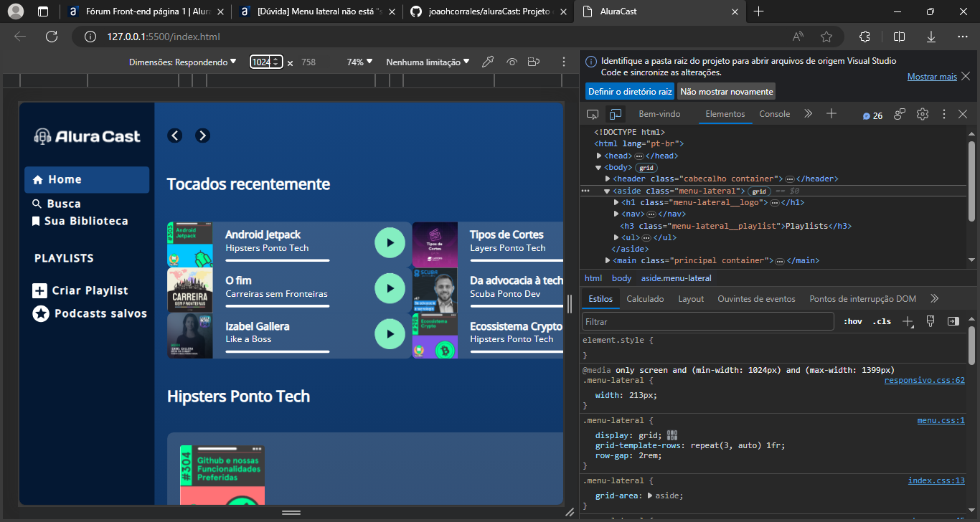Collapse the body element node
The width and height of the screenshot is (980, 522).
click(599, 167)
